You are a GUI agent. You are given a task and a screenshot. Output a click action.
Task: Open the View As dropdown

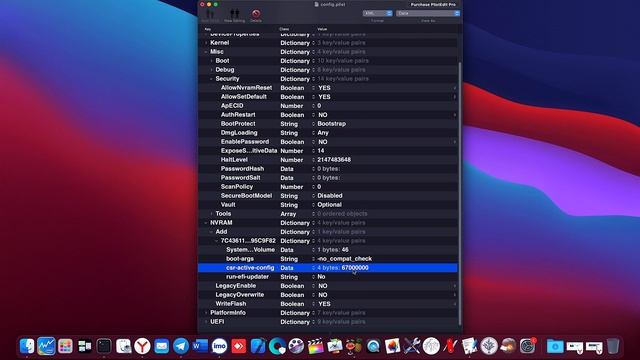(x=428, y=13)
